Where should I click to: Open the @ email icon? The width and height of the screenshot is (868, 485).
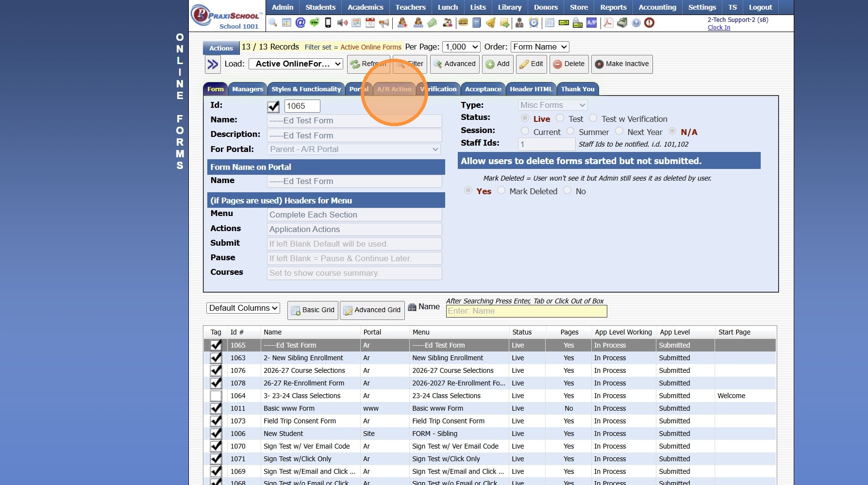point(300,23)
